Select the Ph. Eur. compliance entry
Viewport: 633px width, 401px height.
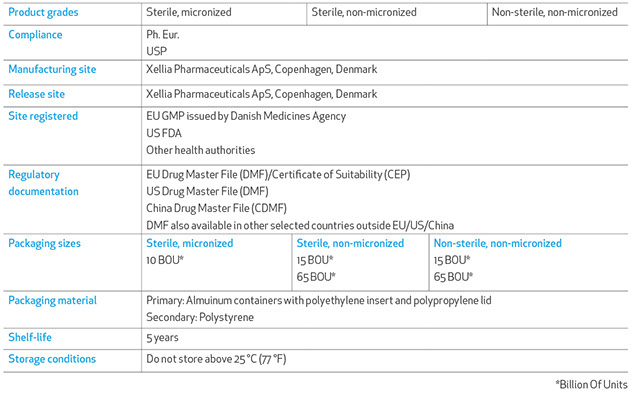click(x=164, y=34)
